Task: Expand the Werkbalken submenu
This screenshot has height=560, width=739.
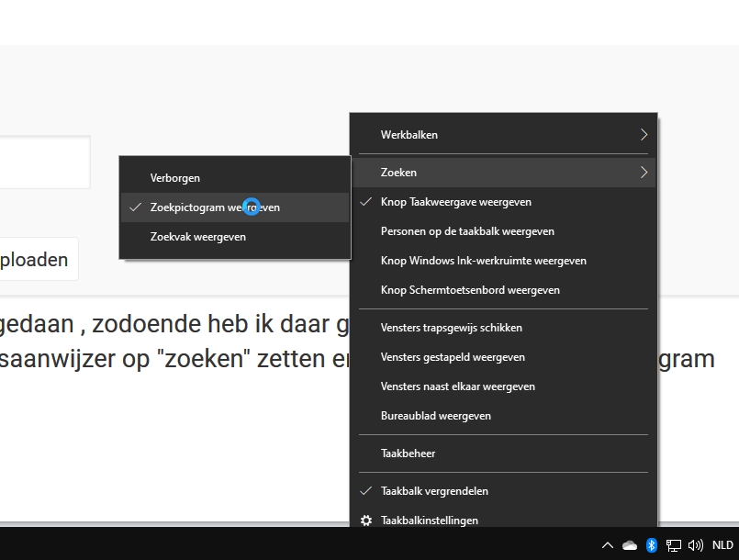Action: point(408,134)
